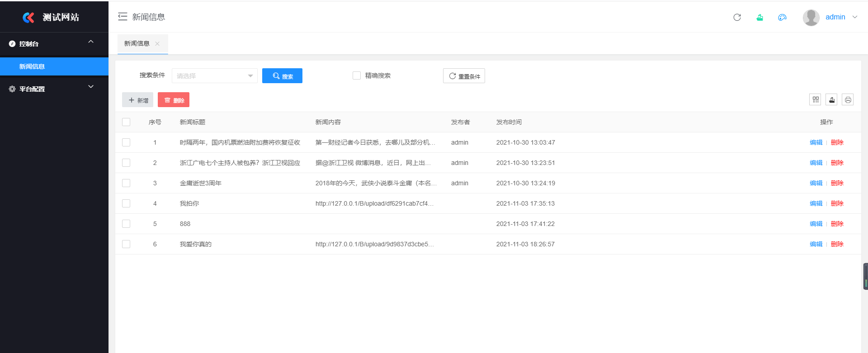Click 编辑 for the 金庸逝世3周年 row

pos(816,183)
